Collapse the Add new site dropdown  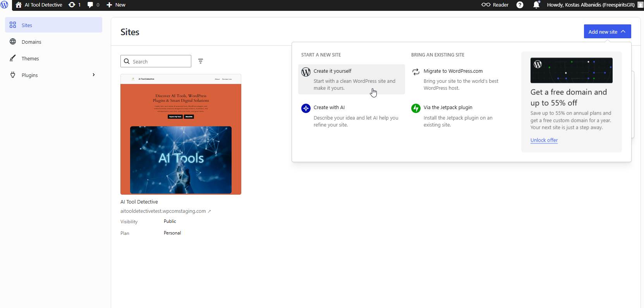pyautogui.click(x=607, y=32)
